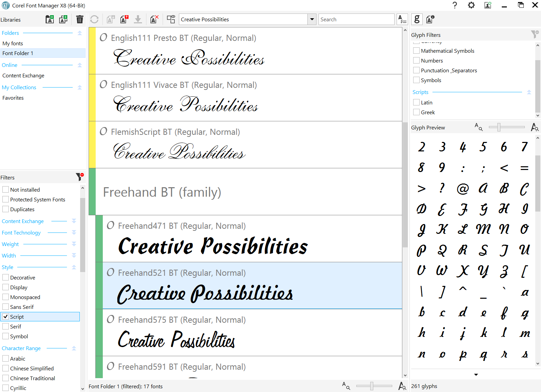This screenshot has width=541, height=392.
Task: Show the font information panel icon
Action: point(430,19)
